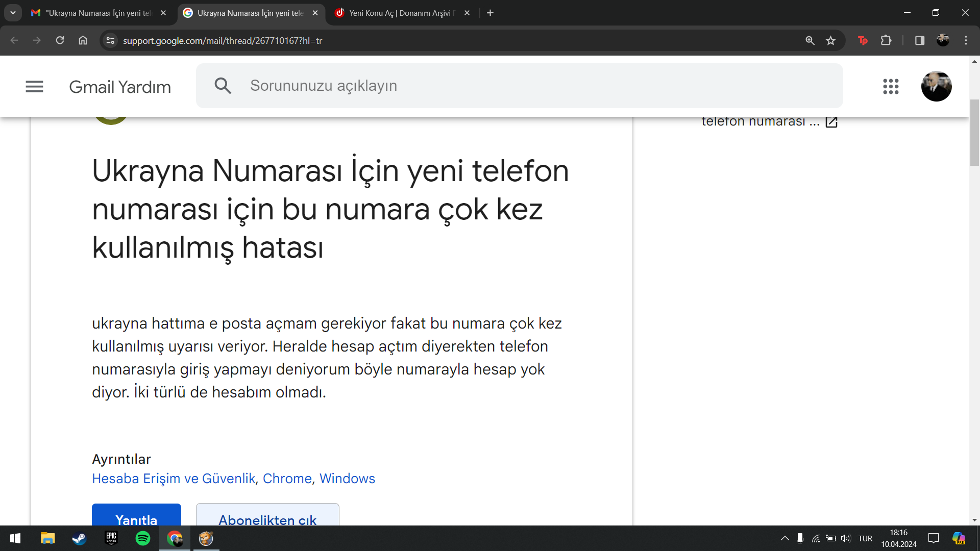Click the Yanıtla button
The width and height of the screenshot is (980, 551).
point(136,515)
